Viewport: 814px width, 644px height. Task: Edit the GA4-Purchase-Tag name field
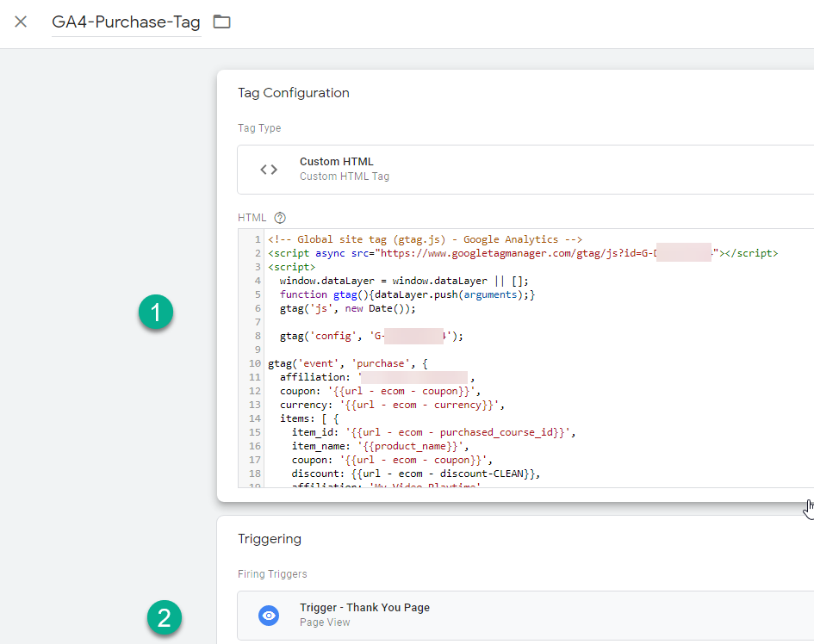click(126, 22)
